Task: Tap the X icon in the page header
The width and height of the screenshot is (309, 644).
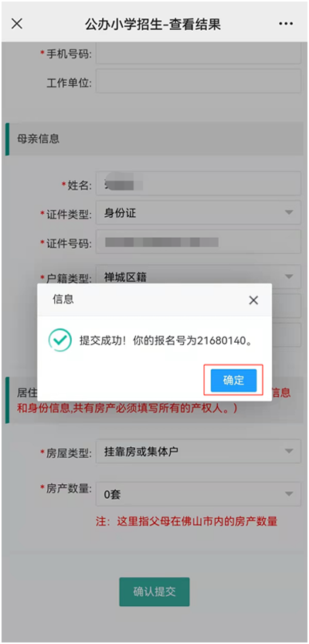Action: pos(17,23)
